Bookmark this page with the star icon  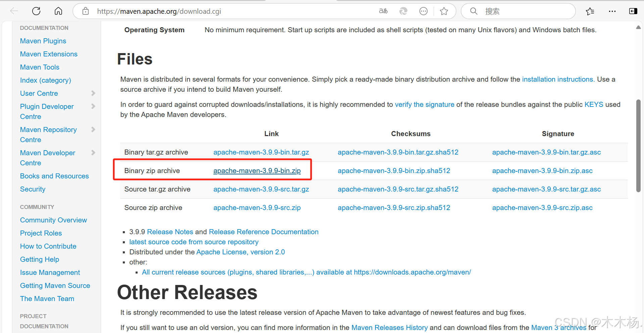pos(444,11)
